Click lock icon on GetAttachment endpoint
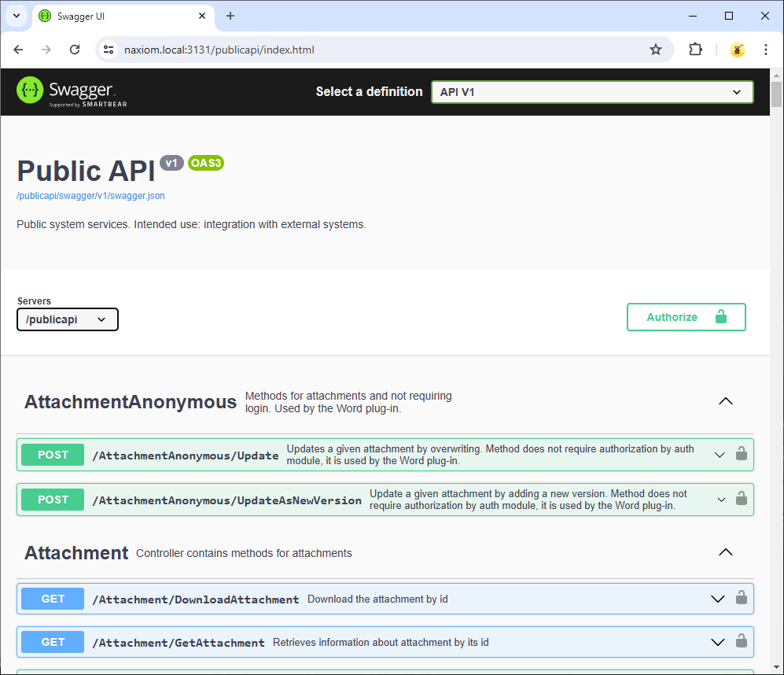The height and width of the screenshot is (675, 784). [x=741, y=642]
